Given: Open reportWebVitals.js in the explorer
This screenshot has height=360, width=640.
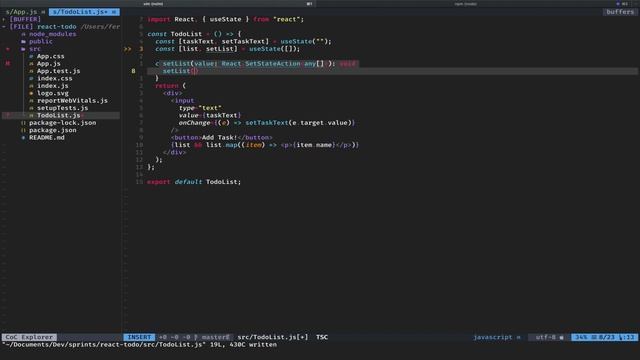Looking at the screenshot, I should click(x=72, y=100).
